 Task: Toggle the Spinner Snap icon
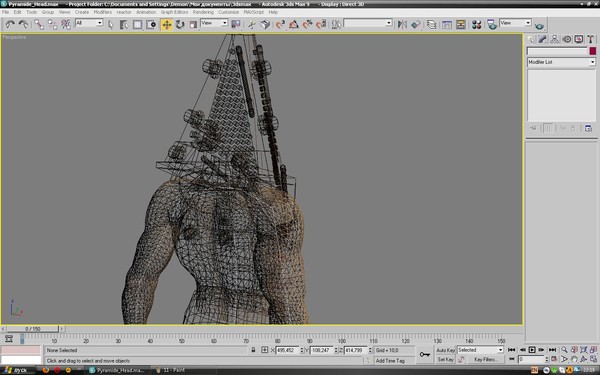pos(321,24)
